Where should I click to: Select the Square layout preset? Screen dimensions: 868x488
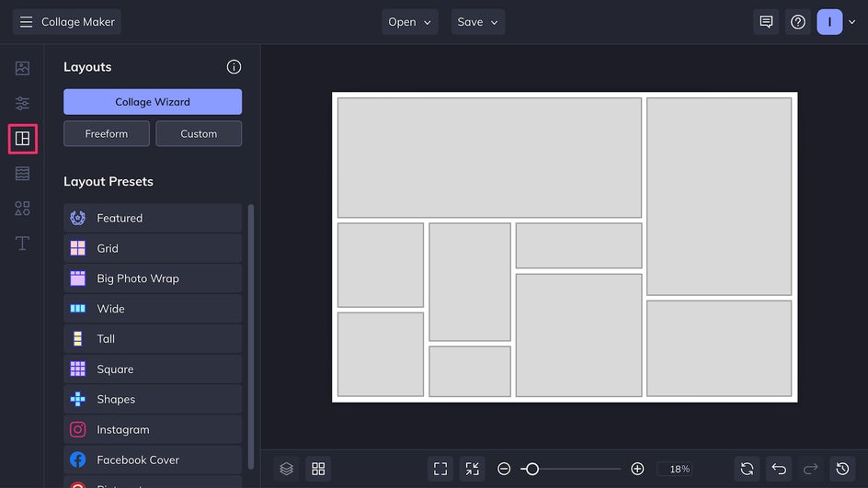coord(153,369)
